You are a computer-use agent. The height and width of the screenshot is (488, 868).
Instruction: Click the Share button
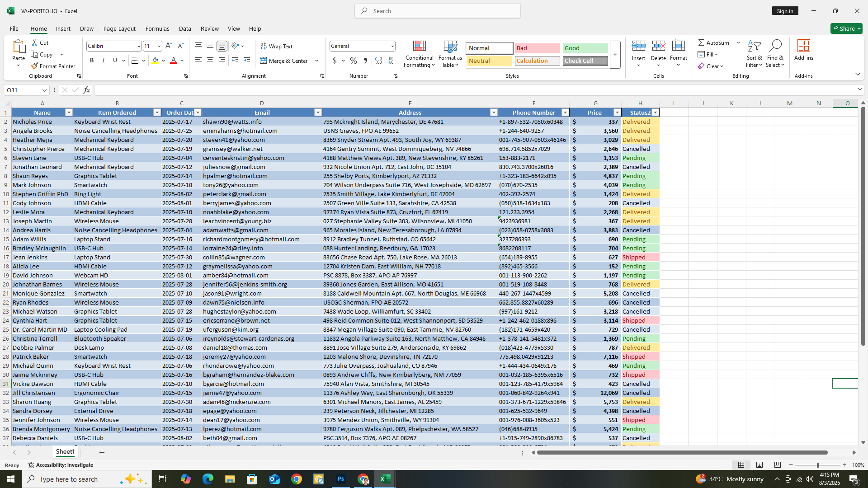coord(846,28)
